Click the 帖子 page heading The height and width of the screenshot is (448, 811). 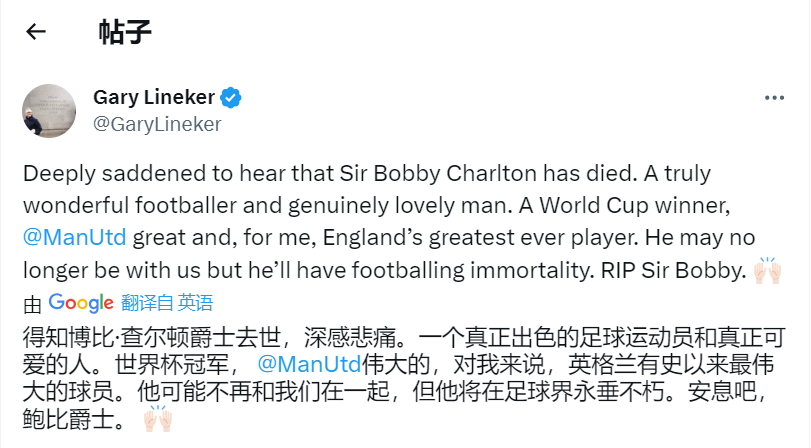[124, 32]
